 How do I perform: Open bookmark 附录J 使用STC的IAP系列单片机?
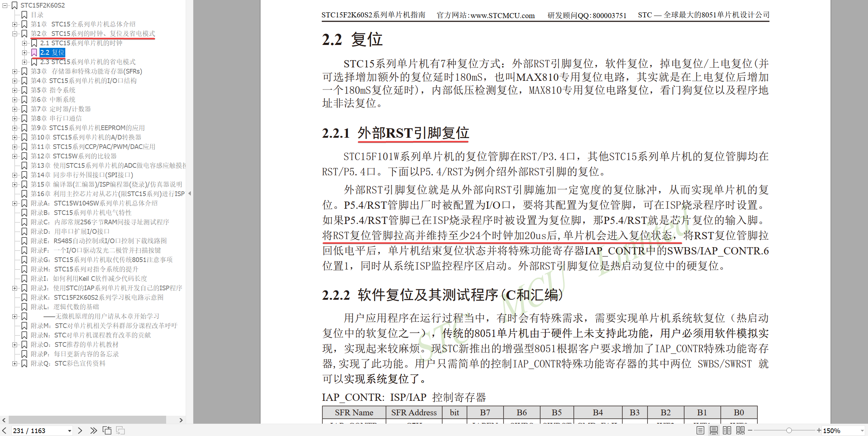(x=106, y=288)
